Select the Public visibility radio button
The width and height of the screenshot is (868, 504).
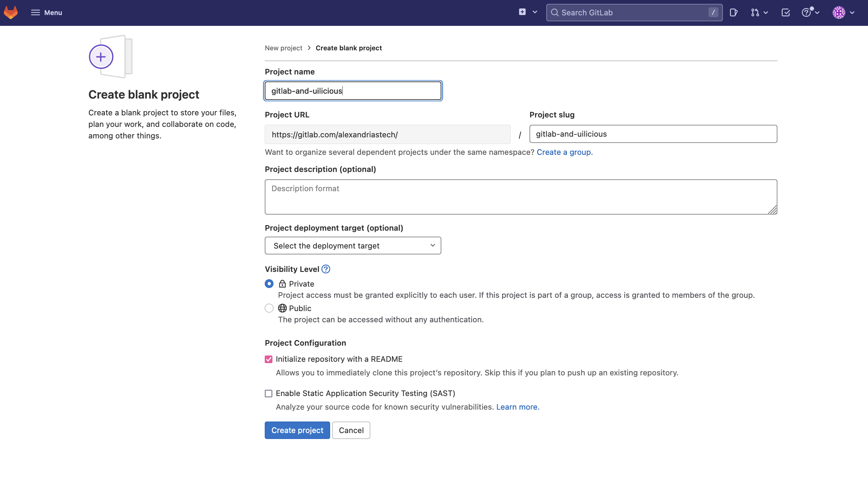click(x=269, y=308)
